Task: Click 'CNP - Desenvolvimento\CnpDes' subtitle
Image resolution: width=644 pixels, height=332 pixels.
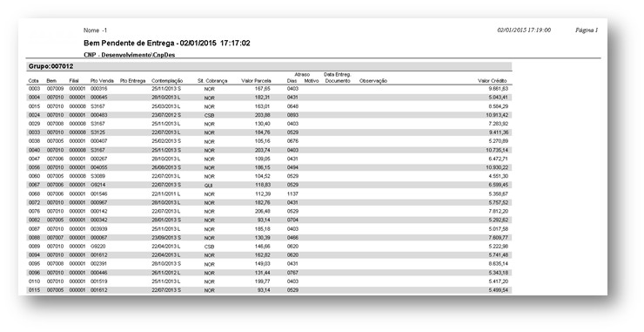Action: (130, 55)
